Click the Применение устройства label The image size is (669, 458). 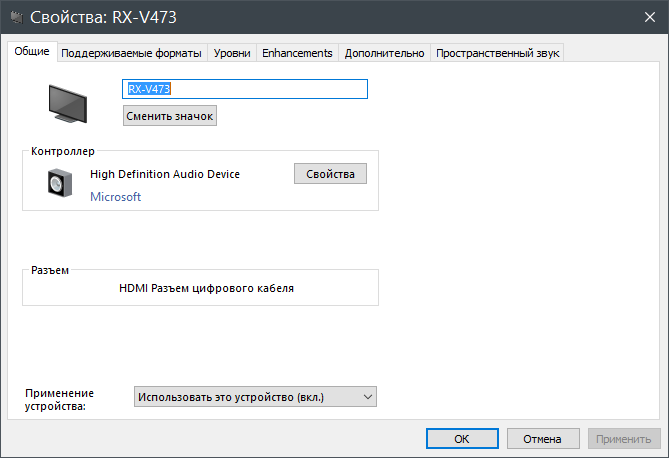(x=59, y=400)
